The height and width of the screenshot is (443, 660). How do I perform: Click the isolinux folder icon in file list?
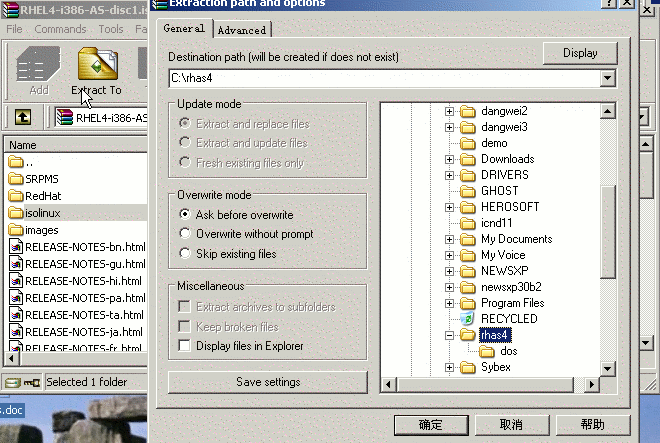(x=15, y=213)
